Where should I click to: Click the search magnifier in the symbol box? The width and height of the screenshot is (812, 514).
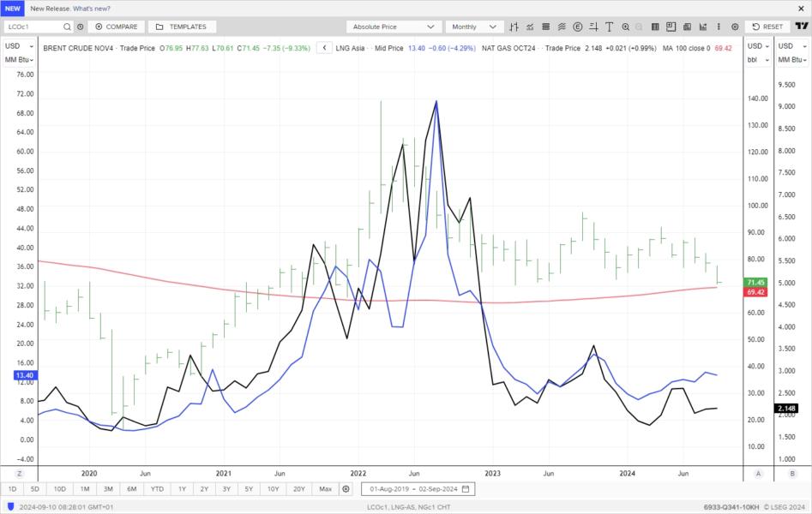(x=67, y=27)
